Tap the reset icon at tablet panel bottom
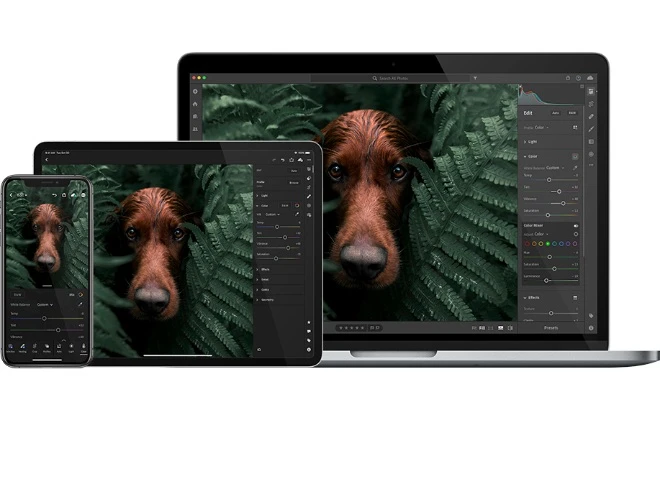Viewport: 660px width, 495px height. (259, 349)
